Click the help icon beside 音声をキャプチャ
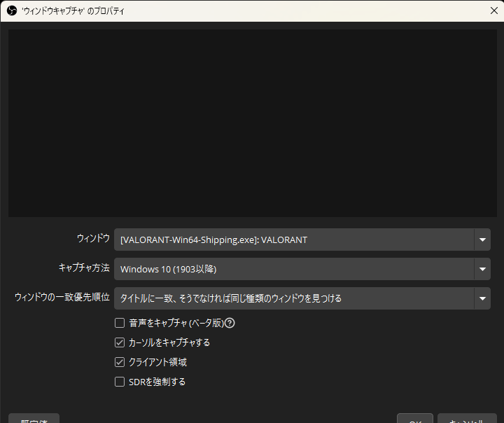Viewport: 504px width, 423px height. [x=230, y=323]
